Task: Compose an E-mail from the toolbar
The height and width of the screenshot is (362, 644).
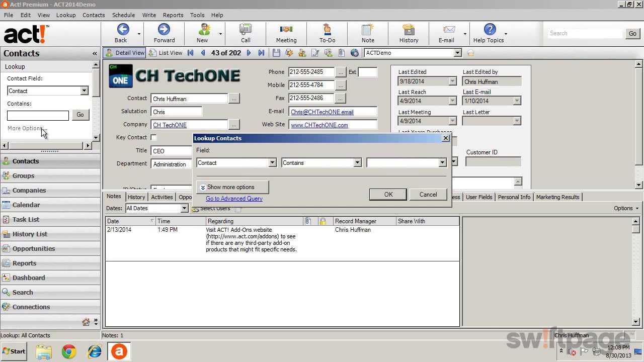Action: click(446, 33)
